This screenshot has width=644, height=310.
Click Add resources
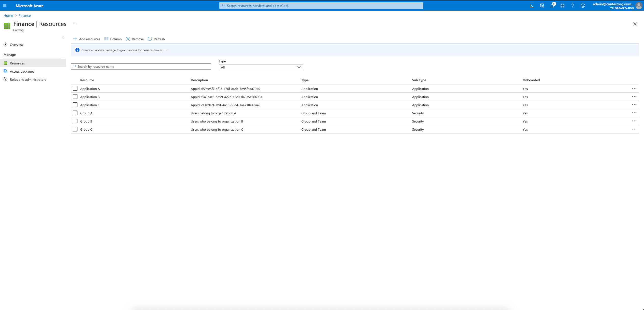[87, 39]
